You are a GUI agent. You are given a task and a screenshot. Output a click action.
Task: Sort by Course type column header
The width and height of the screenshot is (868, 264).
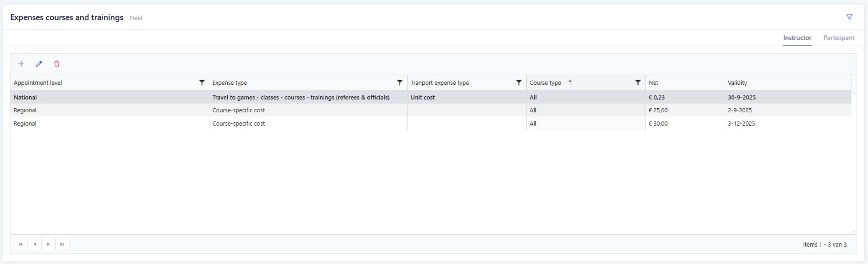click(545, 83)
